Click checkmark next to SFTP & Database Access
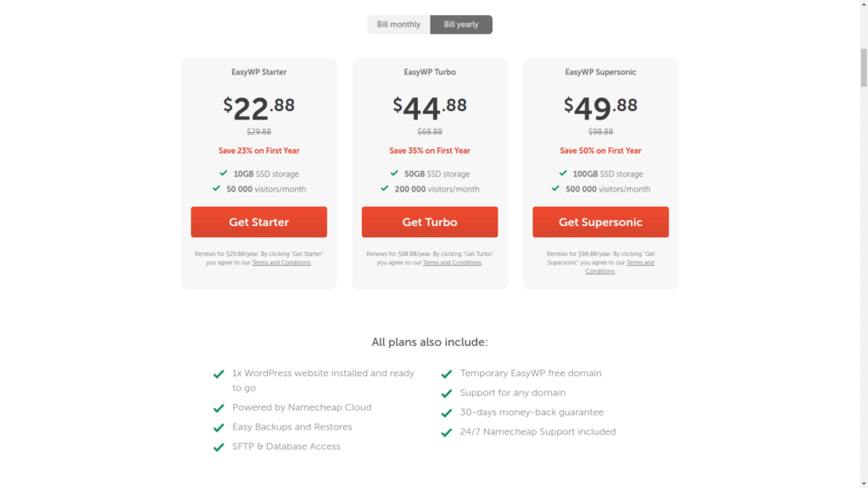This screenshot has width=868, height=488. (219, 447)
